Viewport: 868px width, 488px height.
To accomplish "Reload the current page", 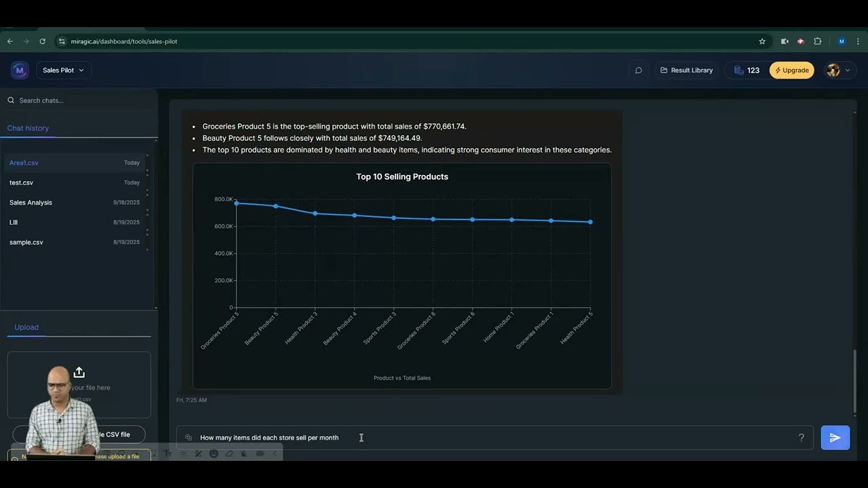I will click(x=43, y=41).
